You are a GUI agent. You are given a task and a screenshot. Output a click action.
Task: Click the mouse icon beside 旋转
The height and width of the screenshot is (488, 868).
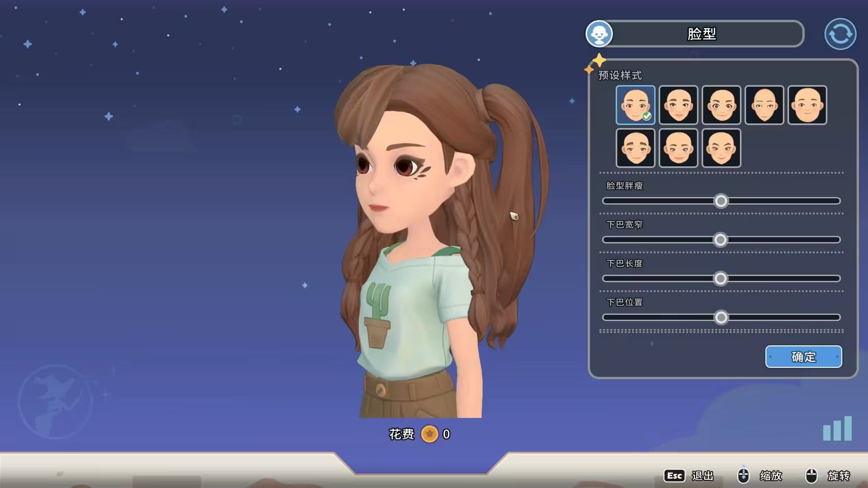point(811,475)
